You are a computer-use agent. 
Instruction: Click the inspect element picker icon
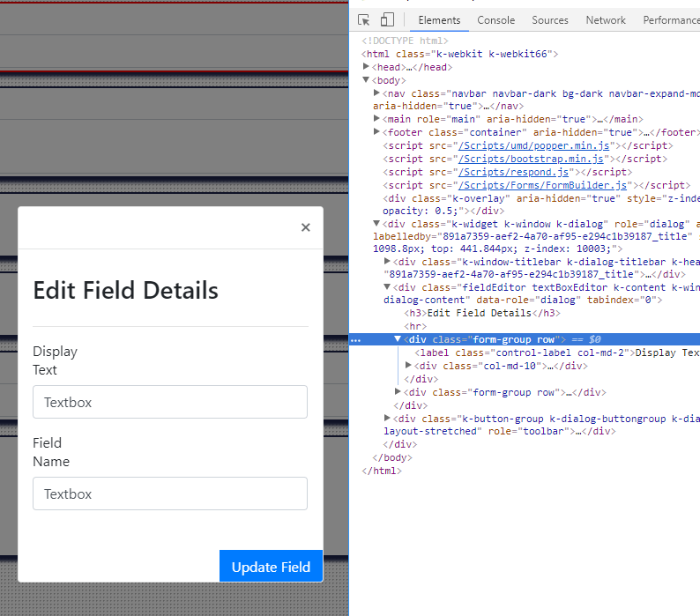[x=364, y=20]
